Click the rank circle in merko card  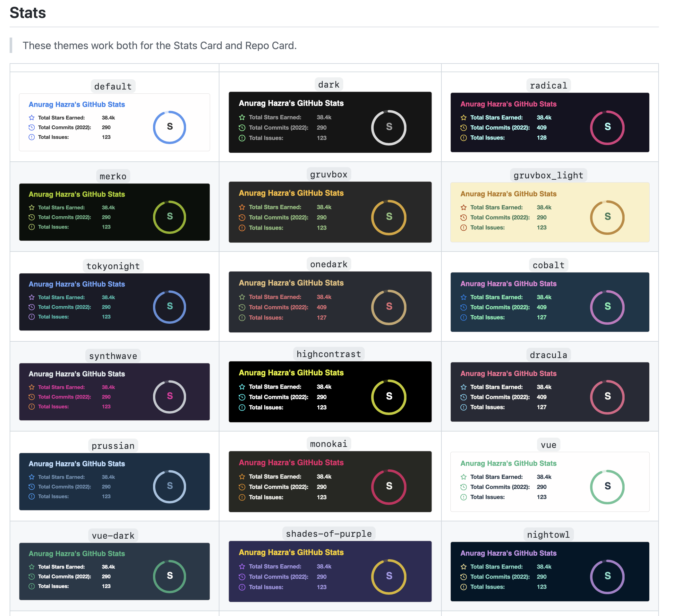click(x=169, y=217)
